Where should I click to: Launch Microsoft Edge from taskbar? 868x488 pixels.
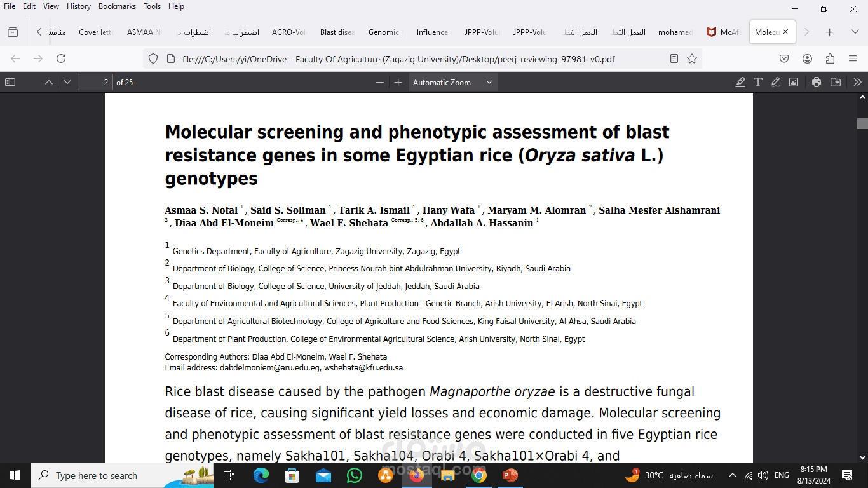pos(261,475)
